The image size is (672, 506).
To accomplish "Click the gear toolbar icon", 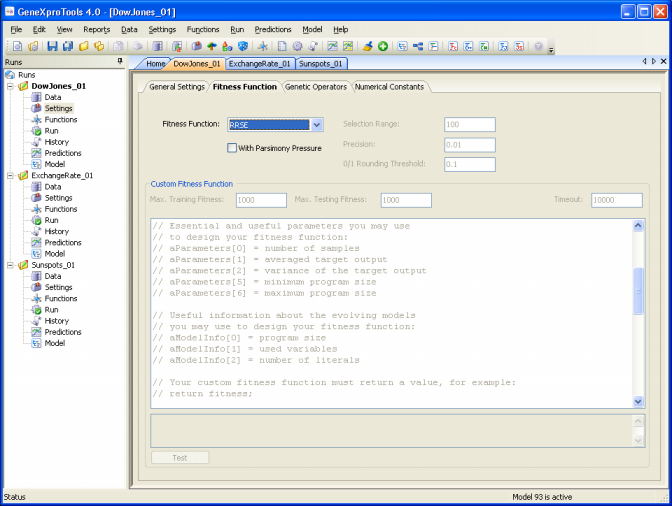I will point(297,46).
